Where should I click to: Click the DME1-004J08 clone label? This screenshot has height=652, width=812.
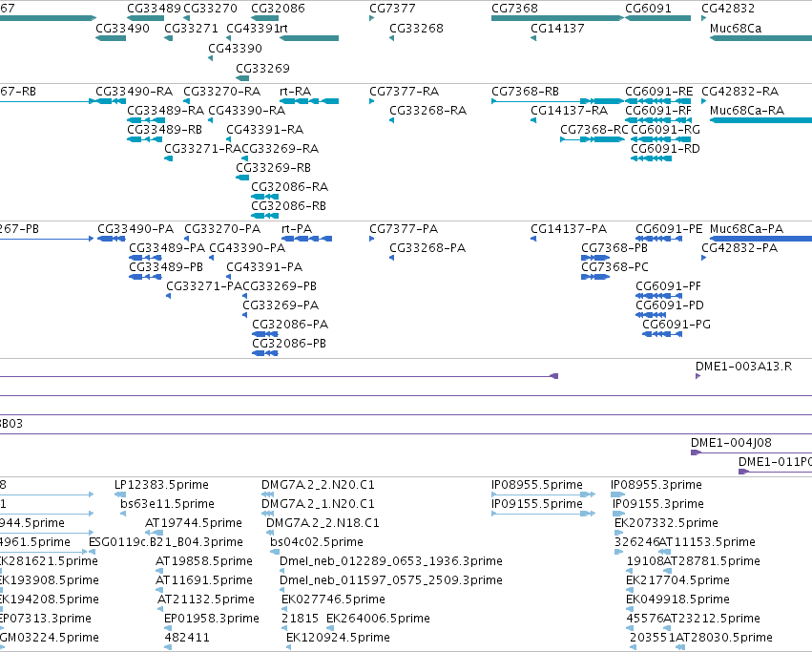click(x=731, y=443)
